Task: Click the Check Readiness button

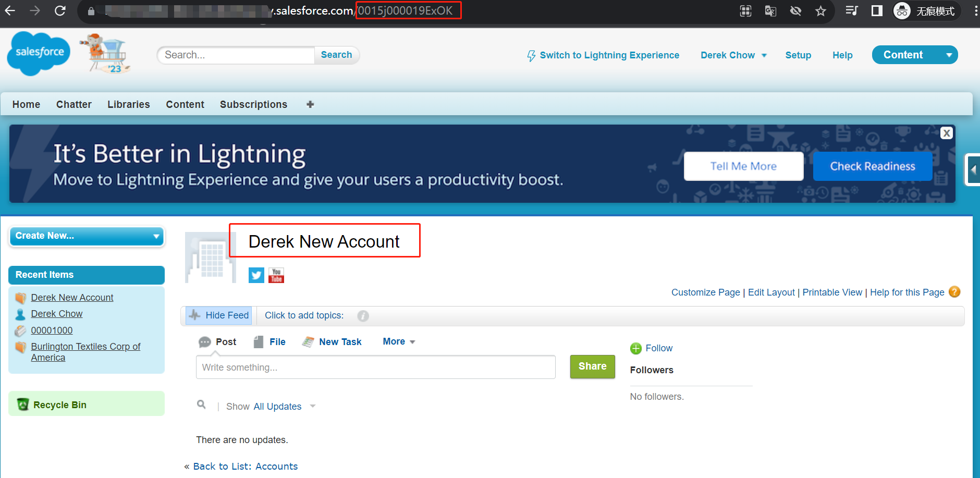Action: (x=873, y=166)
